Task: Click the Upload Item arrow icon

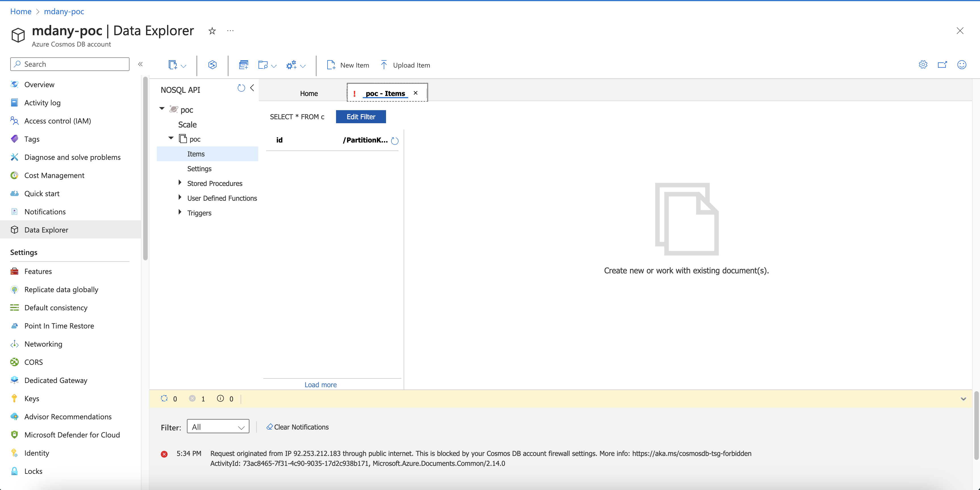Action: pos(384,65)
